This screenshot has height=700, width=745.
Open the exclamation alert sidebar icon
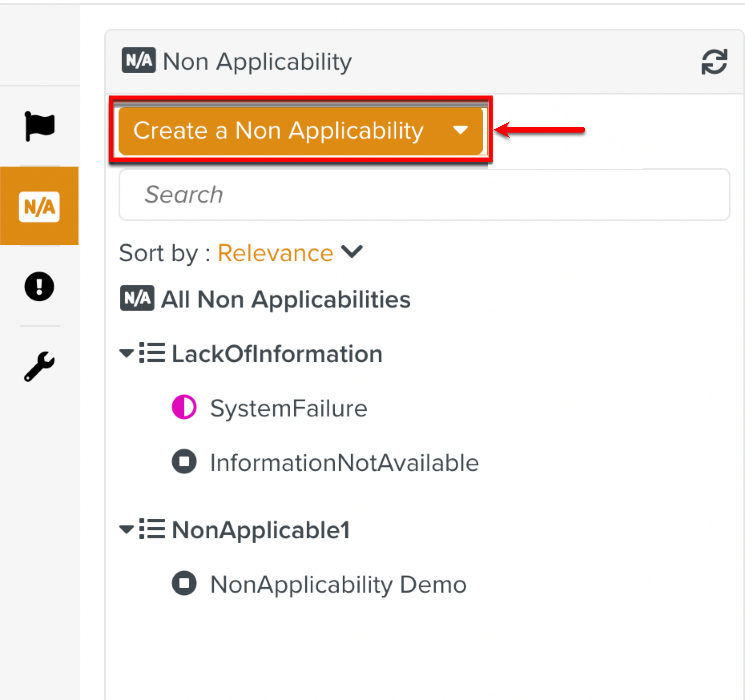(x=39, y=287)
